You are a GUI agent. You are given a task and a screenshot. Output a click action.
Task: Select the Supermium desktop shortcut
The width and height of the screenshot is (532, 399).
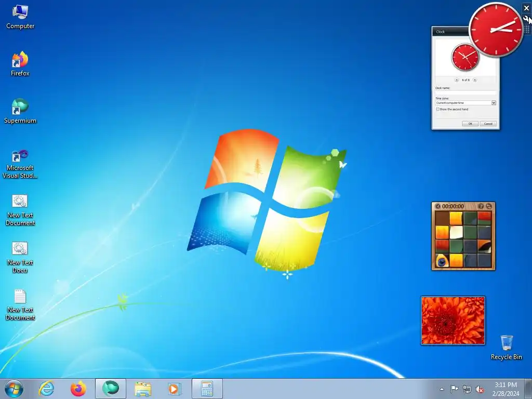20,111
